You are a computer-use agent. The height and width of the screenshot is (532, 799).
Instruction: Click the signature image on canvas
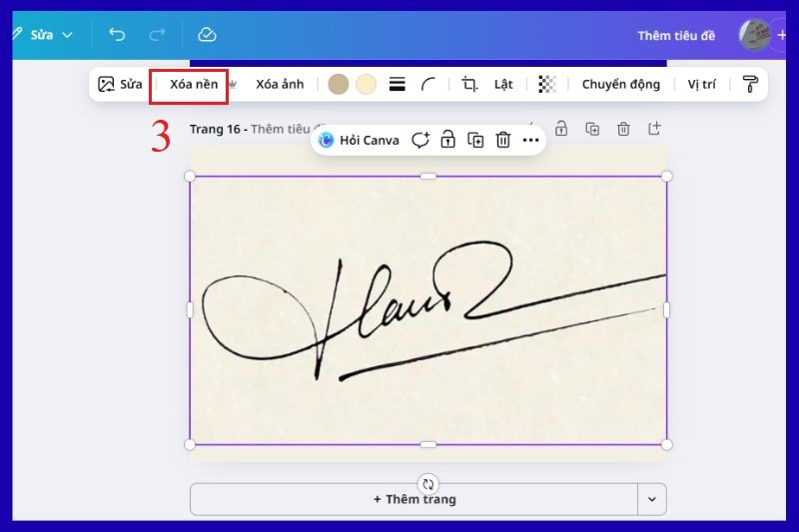click(x=428, y=310)
